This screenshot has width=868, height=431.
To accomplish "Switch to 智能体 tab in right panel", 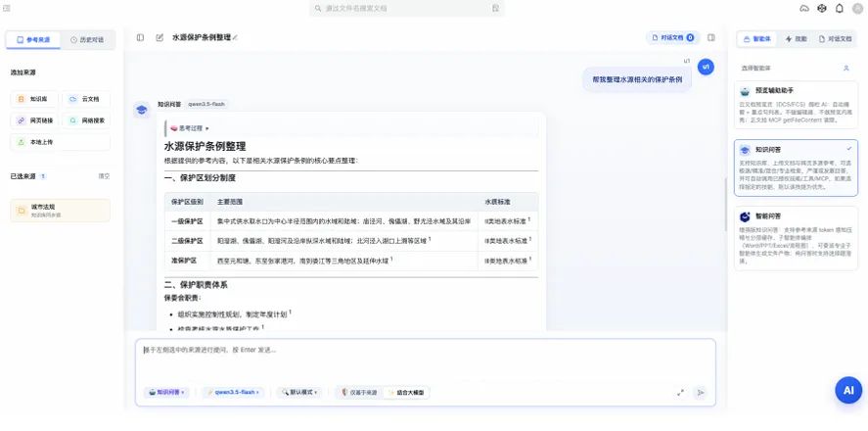I will pyautogui.click(x=756, y=39).
